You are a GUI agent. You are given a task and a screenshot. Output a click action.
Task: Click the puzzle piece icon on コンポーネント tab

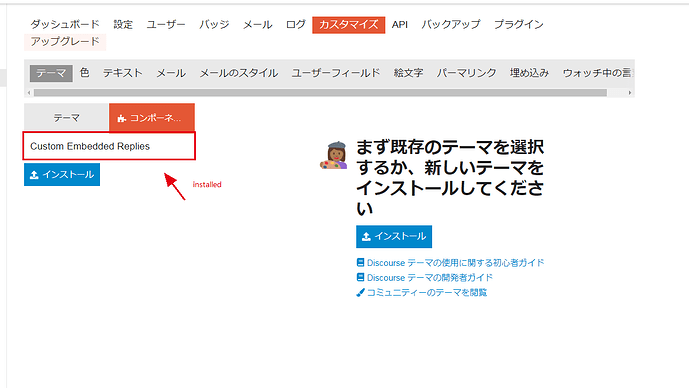click(x=122, y=118)
